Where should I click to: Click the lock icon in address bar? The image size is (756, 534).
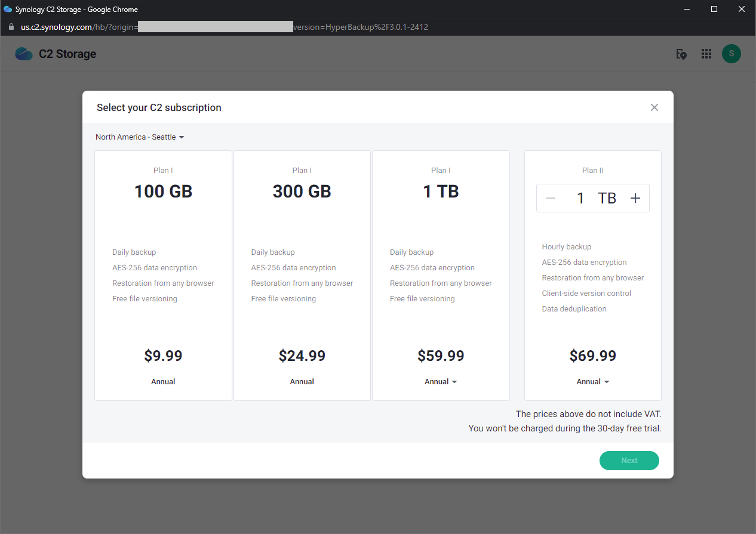11,27
